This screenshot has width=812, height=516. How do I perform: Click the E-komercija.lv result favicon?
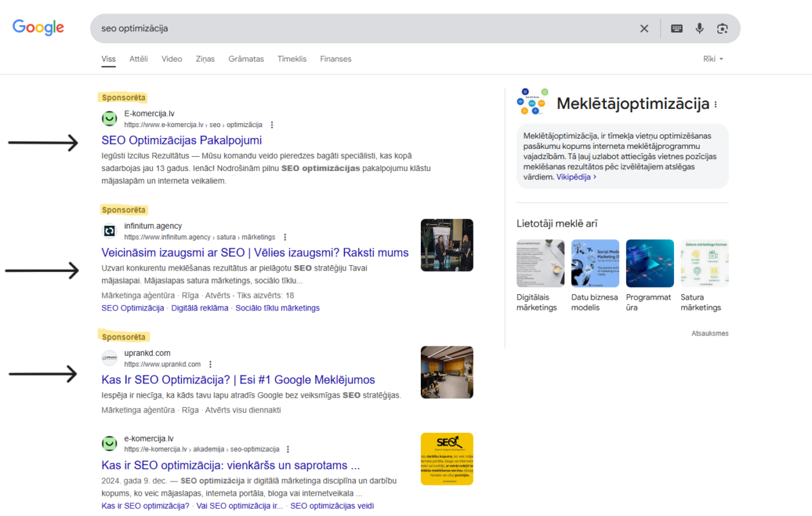(109, 118)
